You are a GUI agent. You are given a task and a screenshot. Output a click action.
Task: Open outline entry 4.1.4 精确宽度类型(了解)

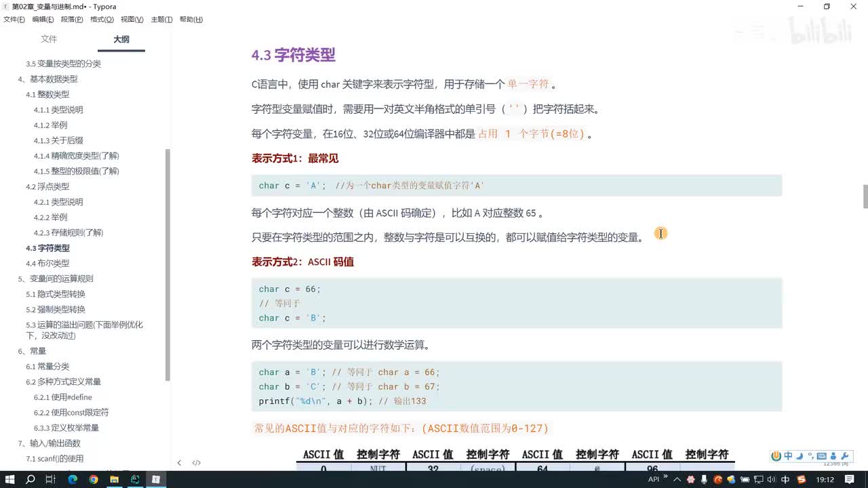77,156
